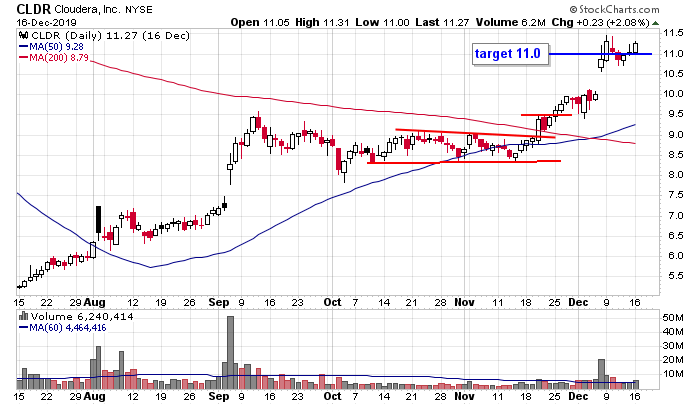Image resolution: width=700 pixels, height=405 pixels.
Task: Click the Low 11.00 value
Action: pyautogui.click(x=382, y=22)
